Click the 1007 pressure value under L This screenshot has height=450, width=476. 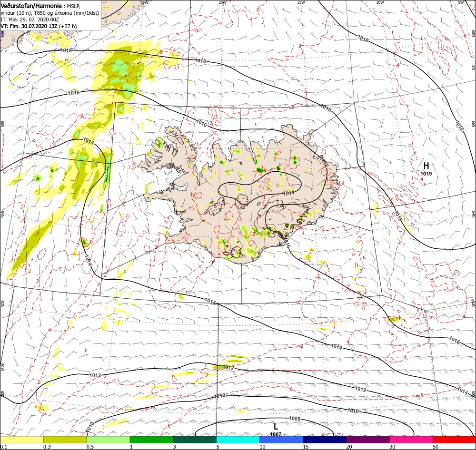tap(276, 434)
